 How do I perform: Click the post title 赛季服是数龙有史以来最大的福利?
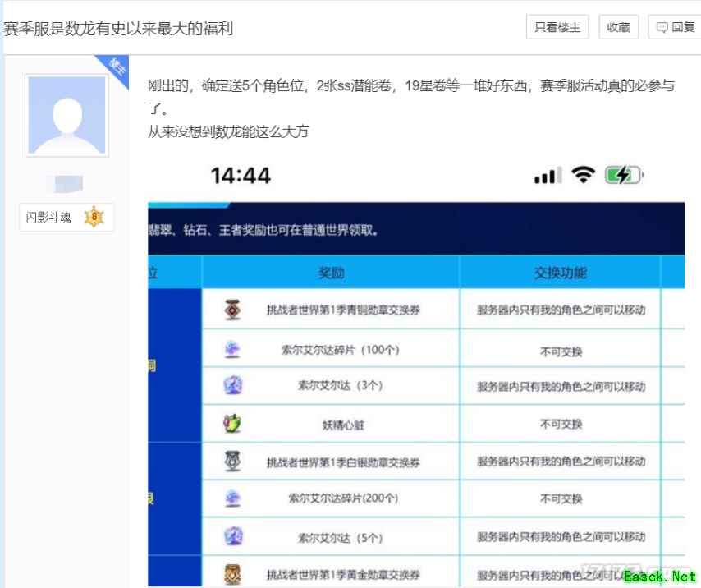(118, 29)
